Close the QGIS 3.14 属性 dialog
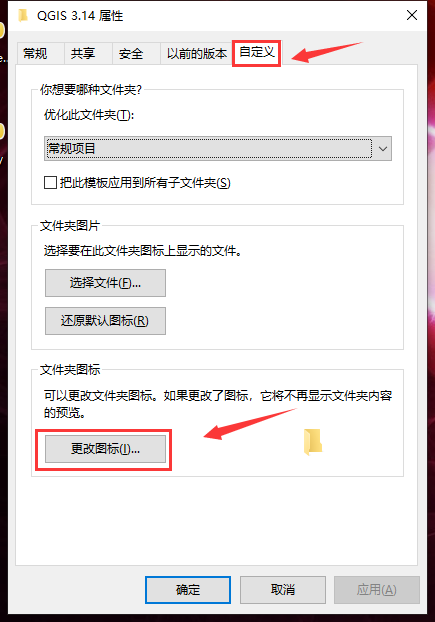The height and width of the screenshot is (622, 435). click(x=412, y=15)
